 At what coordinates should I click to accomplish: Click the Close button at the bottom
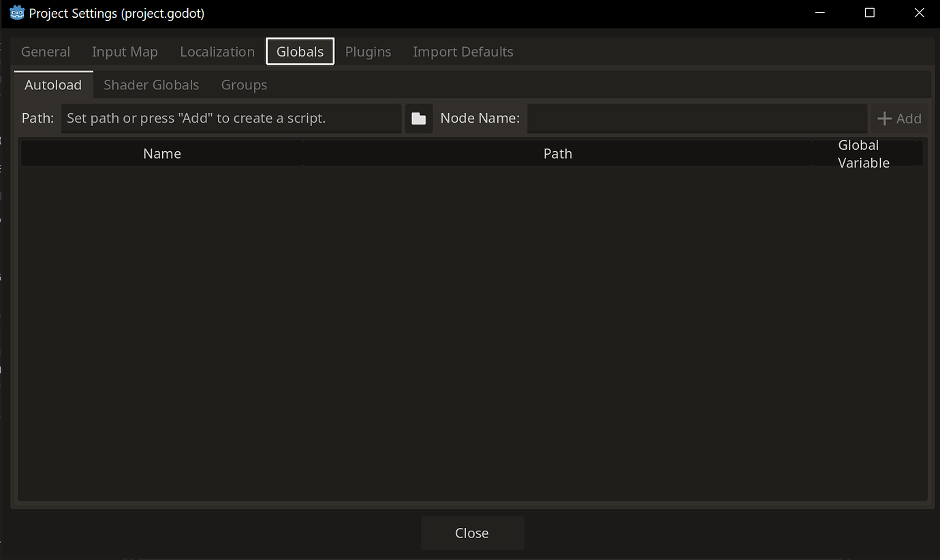472,533
